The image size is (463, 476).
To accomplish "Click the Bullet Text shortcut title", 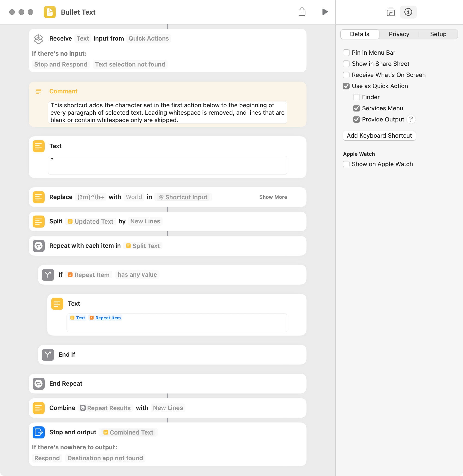I will (x=78, y=12).
